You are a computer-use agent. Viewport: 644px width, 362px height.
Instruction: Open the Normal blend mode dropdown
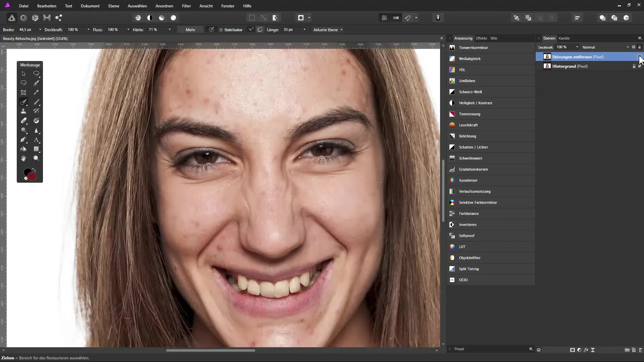tap(605, 47)
